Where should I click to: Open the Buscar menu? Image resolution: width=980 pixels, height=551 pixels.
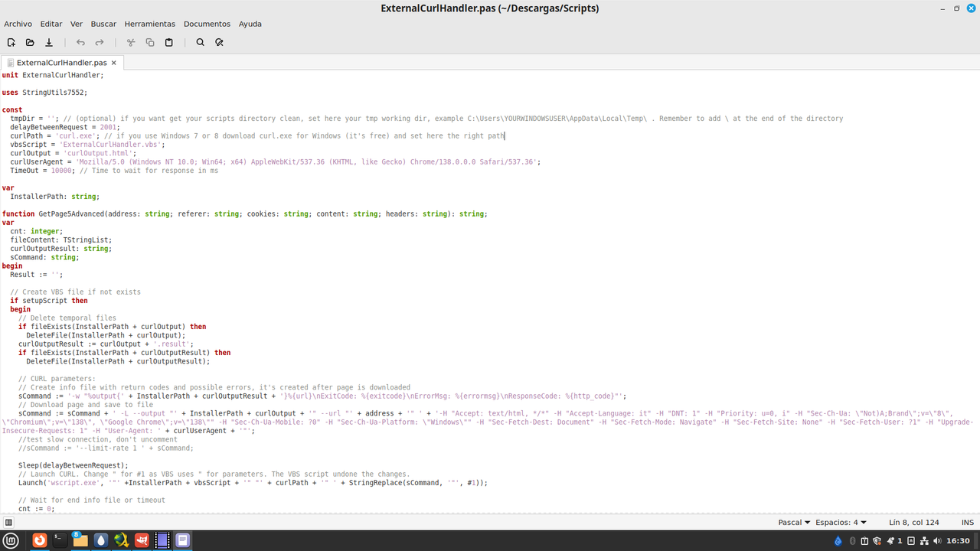(x=103, y=24)
